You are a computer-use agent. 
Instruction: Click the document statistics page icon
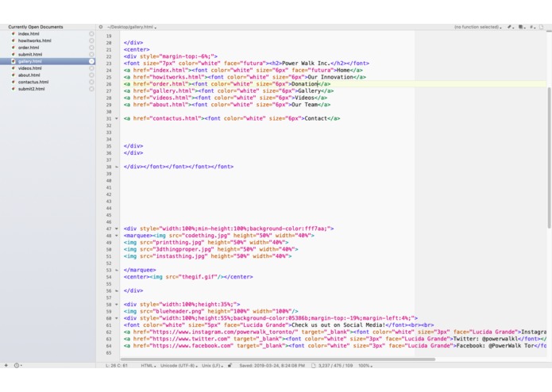point(313,365)
